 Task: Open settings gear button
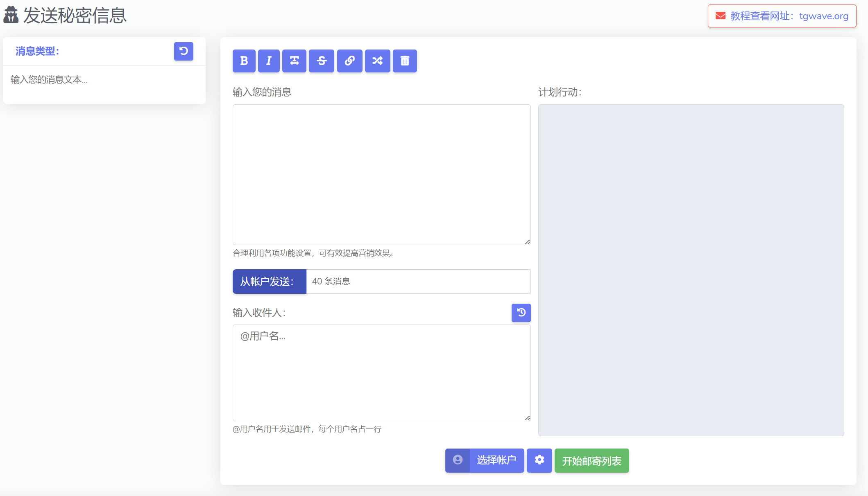tap(539, 460)
